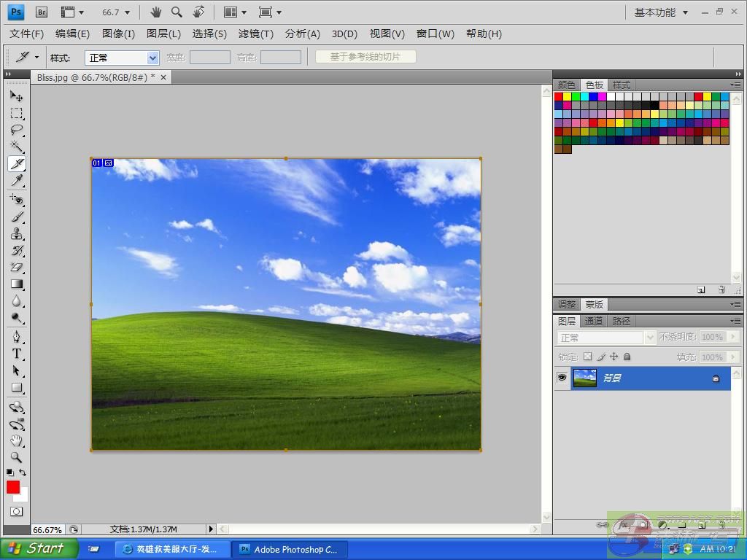The width and height of the screenshot is (747, 560).
Task: Click the 背景 layer thumbnail
Action: (584, 378)
